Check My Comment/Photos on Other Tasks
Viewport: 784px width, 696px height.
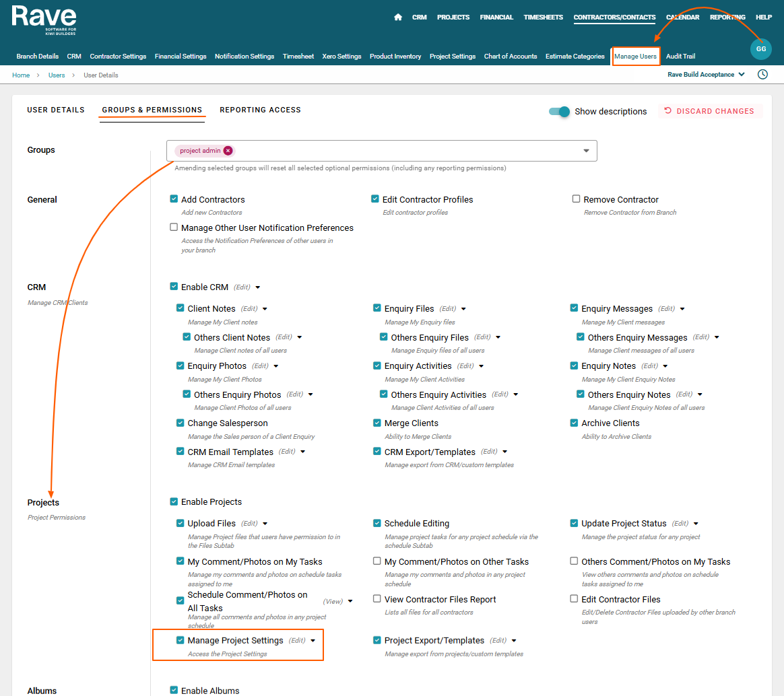point(377,561)
